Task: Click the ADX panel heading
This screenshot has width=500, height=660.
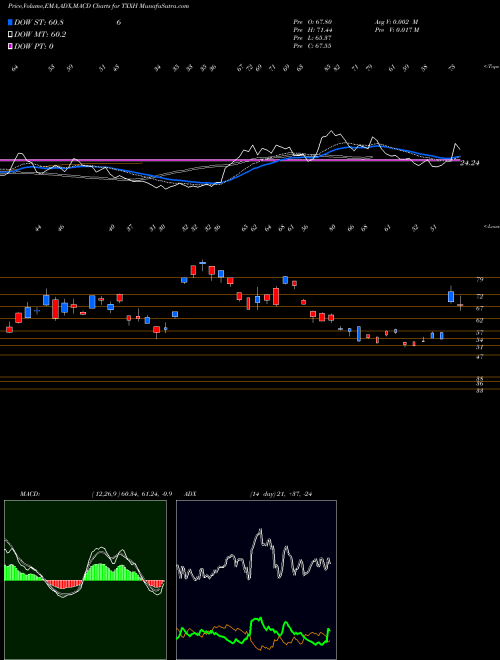Action: [x=190, y=494]
